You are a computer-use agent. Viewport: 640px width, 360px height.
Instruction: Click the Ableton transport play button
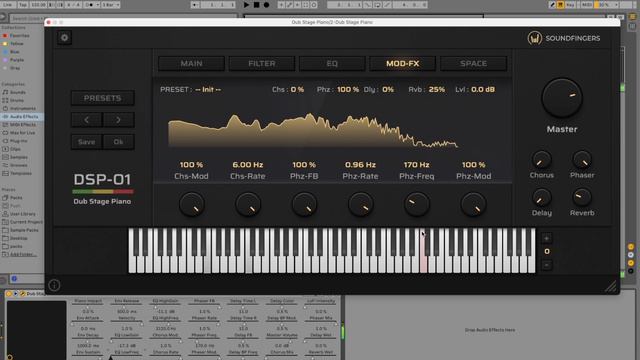[x=246, y=5]
